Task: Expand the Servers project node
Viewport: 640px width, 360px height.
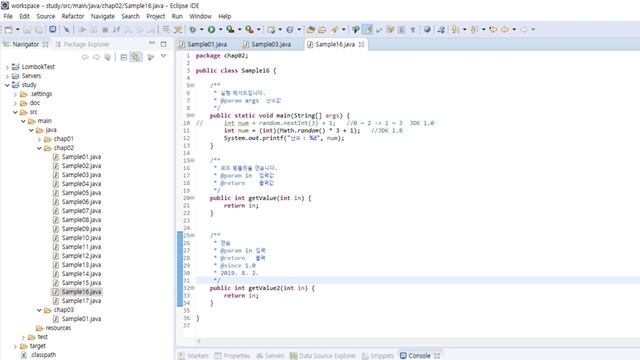Action: click(x=7, y=76)
